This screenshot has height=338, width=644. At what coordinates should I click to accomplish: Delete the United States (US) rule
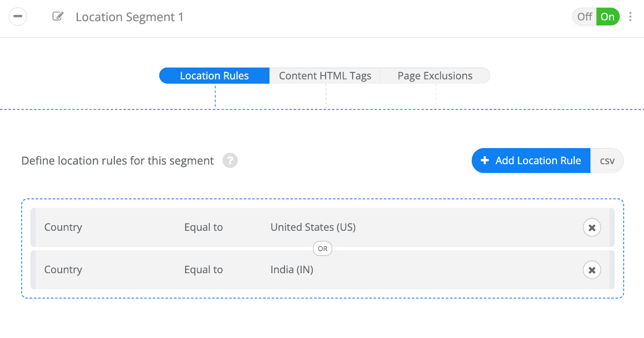[592, 227]
